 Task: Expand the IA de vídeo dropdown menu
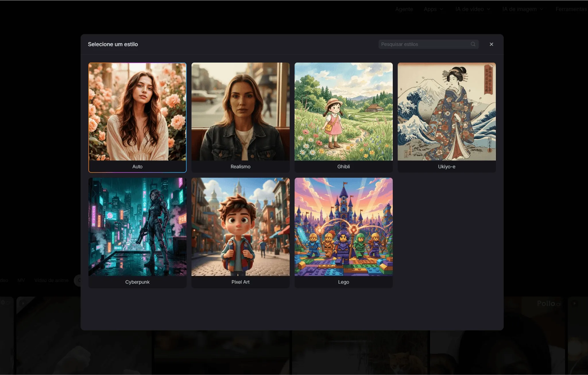tap(473, 9)
